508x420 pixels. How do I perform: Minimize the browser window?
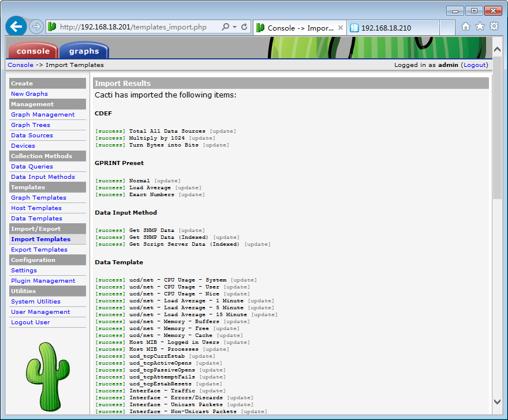[455, 11]
